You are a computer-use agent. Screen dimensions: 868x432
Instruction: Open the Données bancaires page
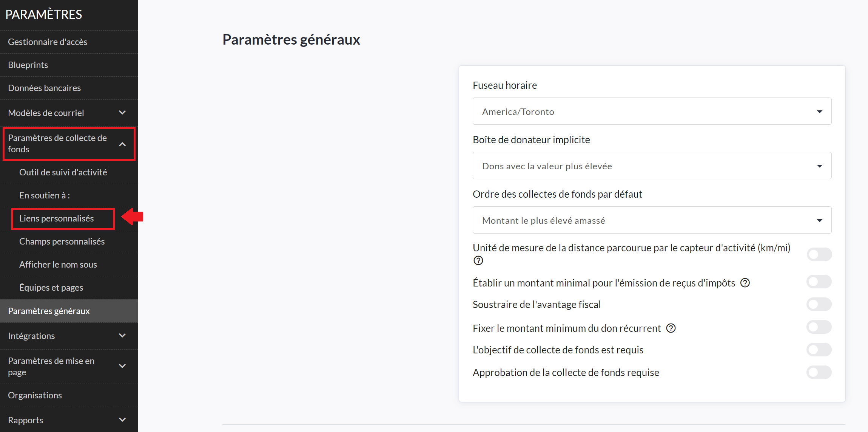[x=45, y=88]
